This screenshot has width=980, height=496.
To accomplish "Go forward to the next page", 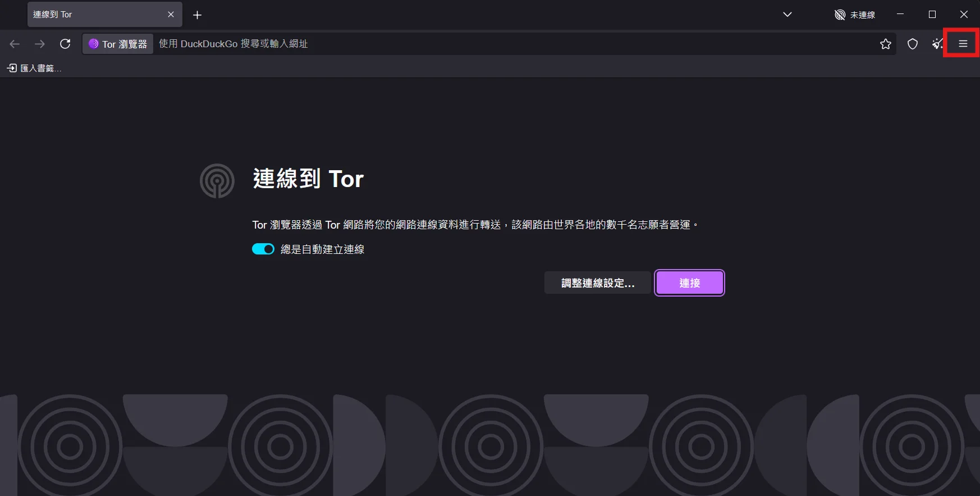I will point(40,44).
